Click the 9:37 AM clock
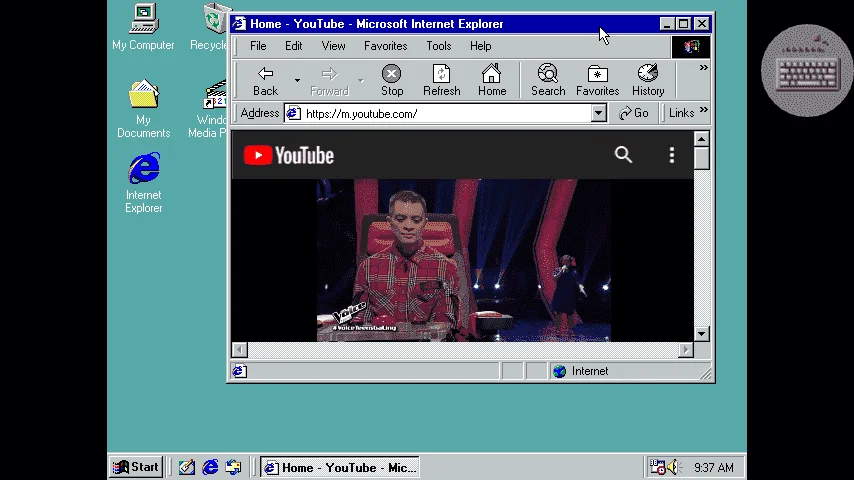Image resolution: width=854 pixels, height=480 pixels. 713,467
